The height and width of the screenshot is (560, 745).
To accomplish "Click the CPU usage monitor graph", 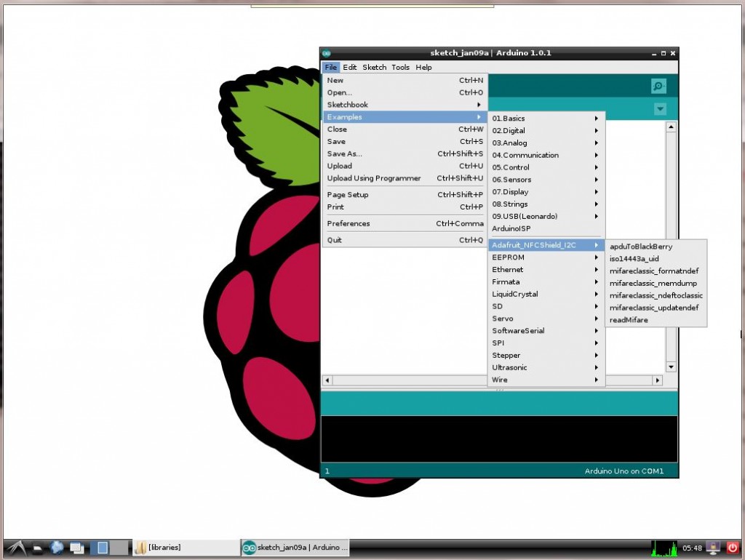I will [x=664, y=548].
